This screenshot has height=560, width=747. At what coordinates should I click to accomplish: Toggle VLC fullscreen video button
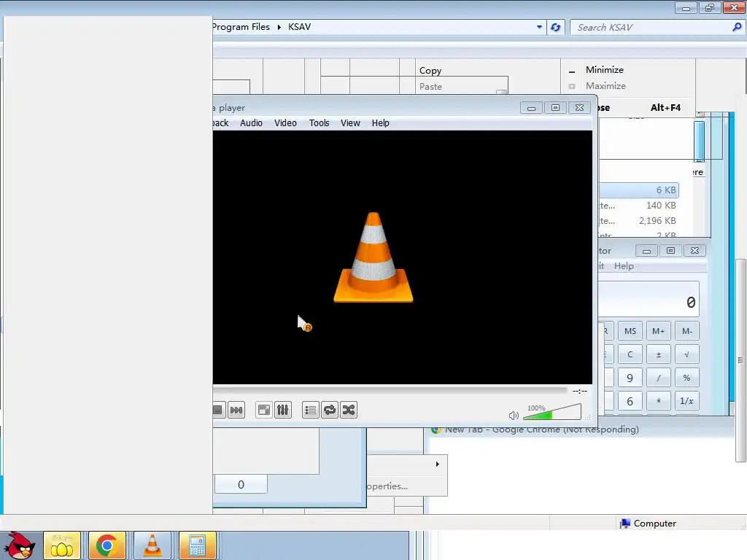(x=264, y=410)
